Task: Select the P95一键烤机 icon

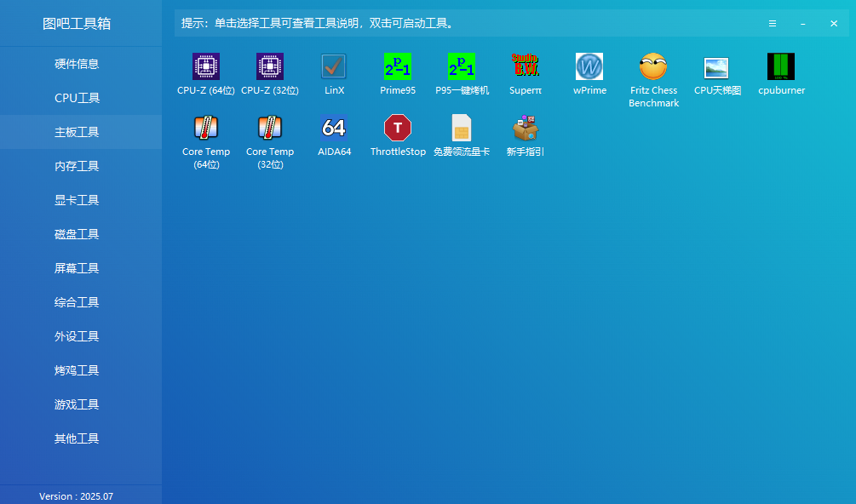Action: 462,66
